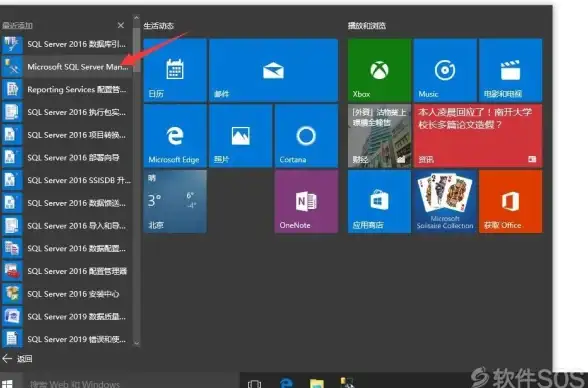588x388 pixels.
Task: Launch the Microsoft Edge tile
Action: click(x=175, y=136)
